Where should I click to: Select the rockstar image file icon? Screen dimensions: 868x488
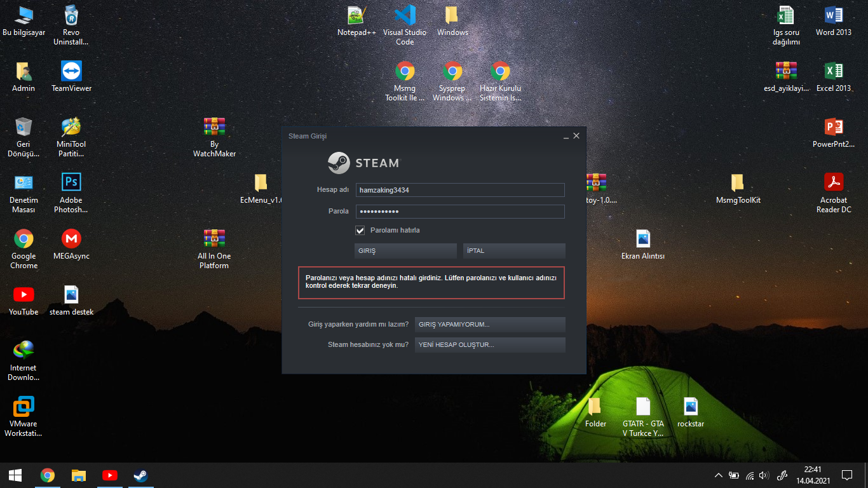[691, 412]
